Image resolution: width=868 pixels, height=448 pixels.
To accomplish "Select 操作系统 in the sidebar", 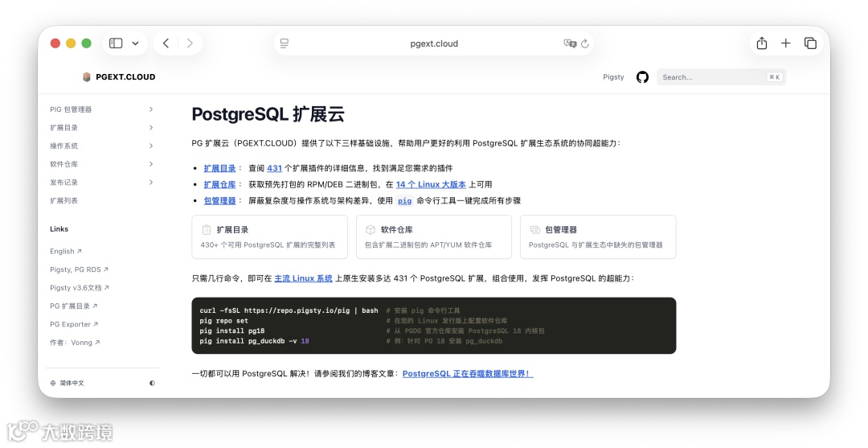I will click(x=63, y=146).
